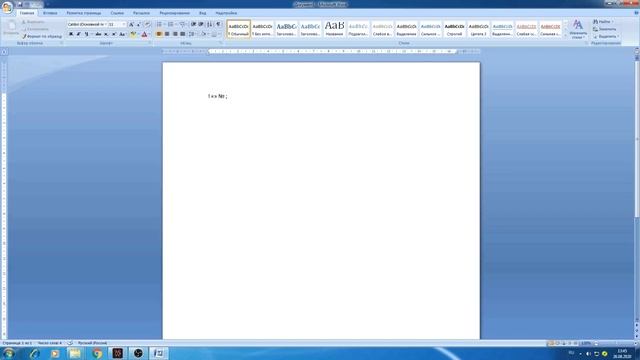Decrease font size with the Shrink Font icon
This screenshot has height=360, width=640.
click(139, 24)
